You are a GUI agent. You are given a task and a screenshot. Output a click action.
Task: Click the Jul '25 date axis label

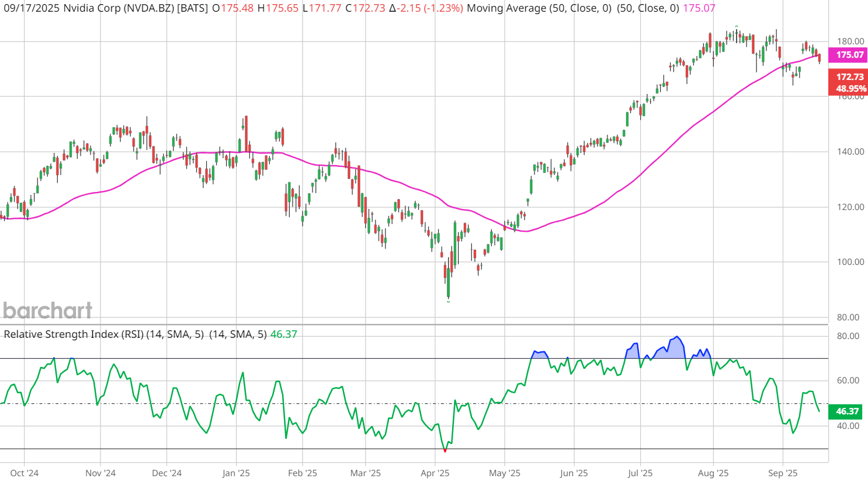pos(640,473)
